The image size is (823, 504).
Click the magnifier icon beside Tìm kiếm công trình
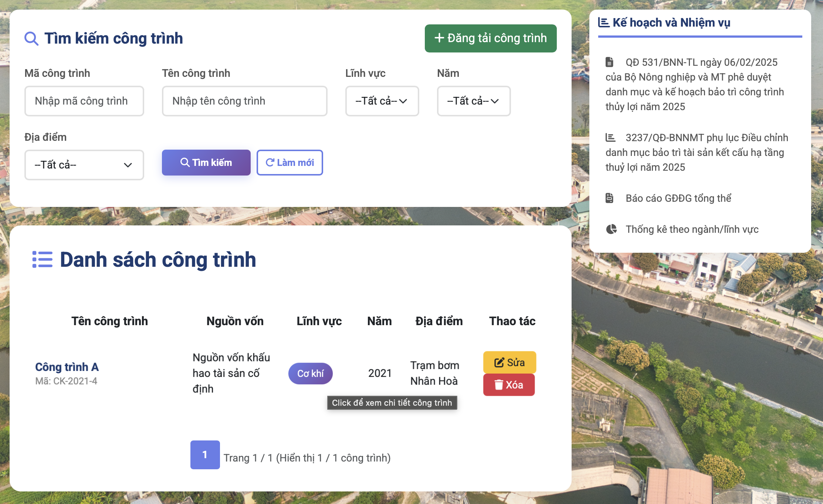click(31, 38)
